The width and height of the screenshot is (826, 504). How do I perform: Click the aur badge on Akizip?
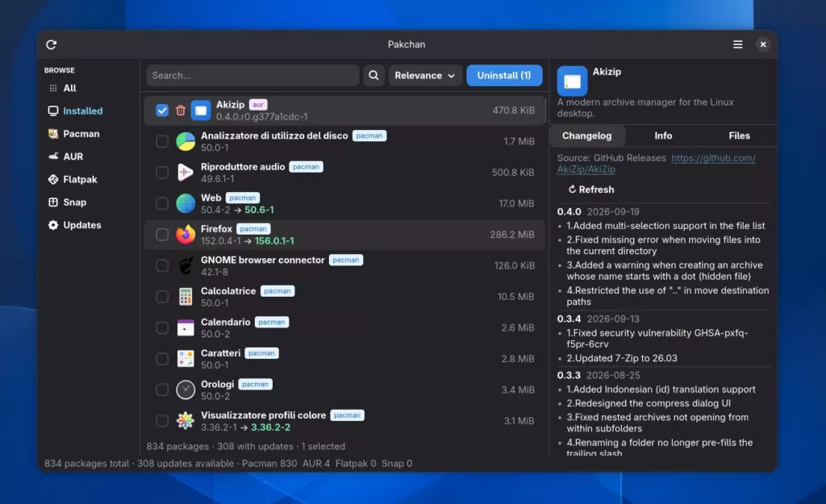click(x=258, y=105)
